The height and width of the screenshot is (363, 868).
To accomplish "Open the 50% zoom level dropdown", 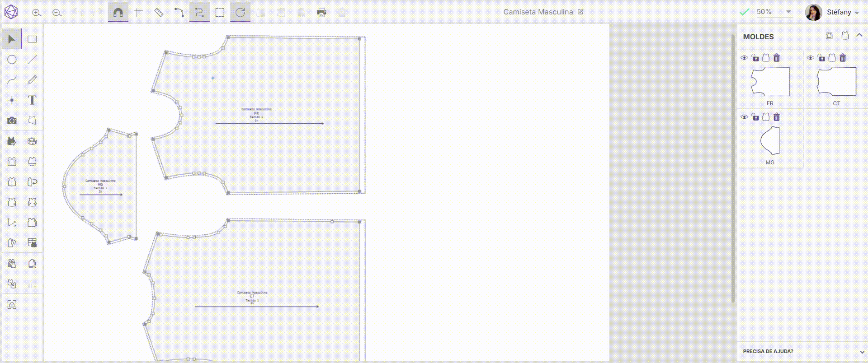I will pos(788,12).
